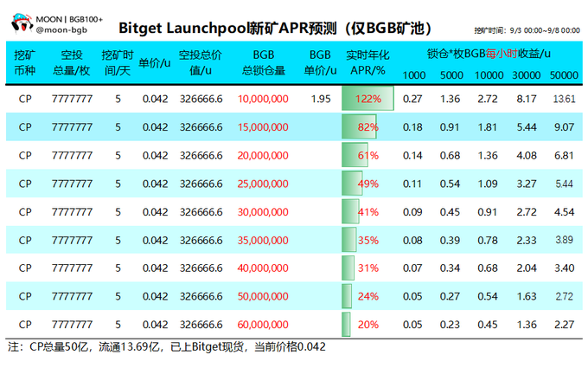Image resolution: width=588 pixels, height=368 pixels.
Task: Click the 35,000,000 locked amount cell
Action: pos(263,240)
